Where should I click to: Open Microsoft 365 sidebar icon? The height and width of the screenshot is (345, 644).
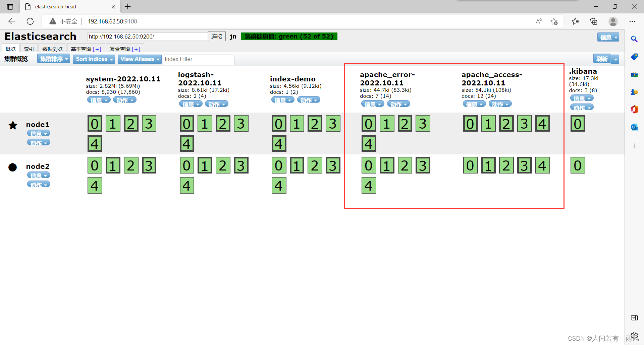(x=634, y=109)
